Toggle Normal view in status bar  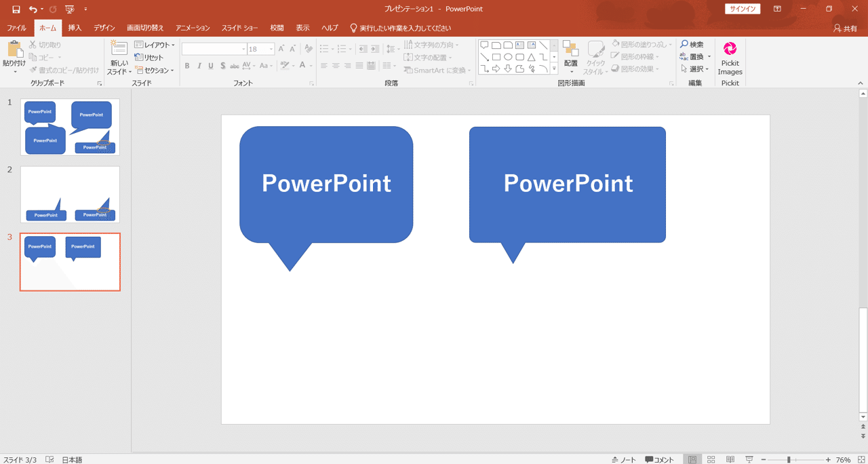(x=692, y=459)
